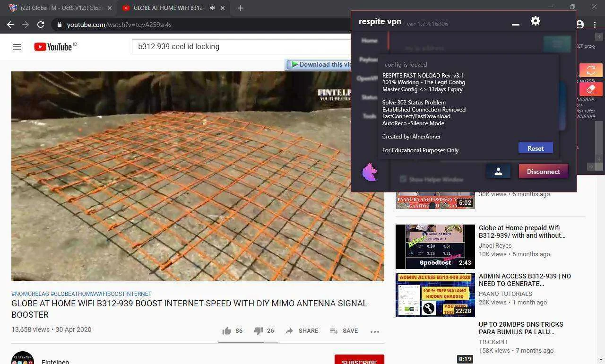The width and height of the screenshot is (605, 364).
Task: Focus the YouTube search box
Action: [x=241, y=47]
